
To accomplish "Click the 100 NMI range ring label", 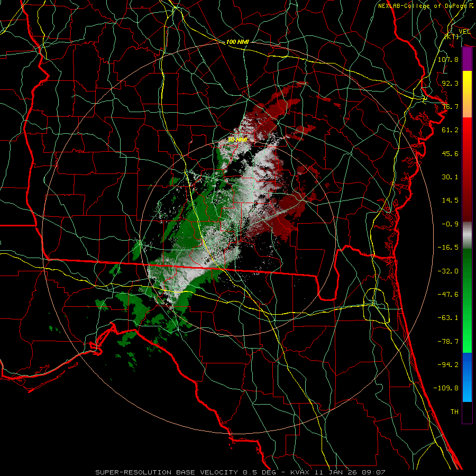I will [x=237, y=42].
